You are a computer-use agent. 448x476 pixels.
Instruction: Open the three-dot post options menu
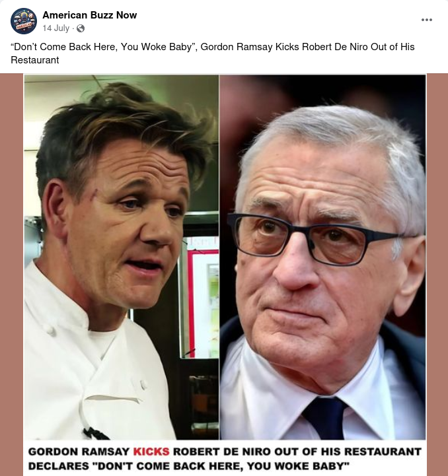coord(427,20)
